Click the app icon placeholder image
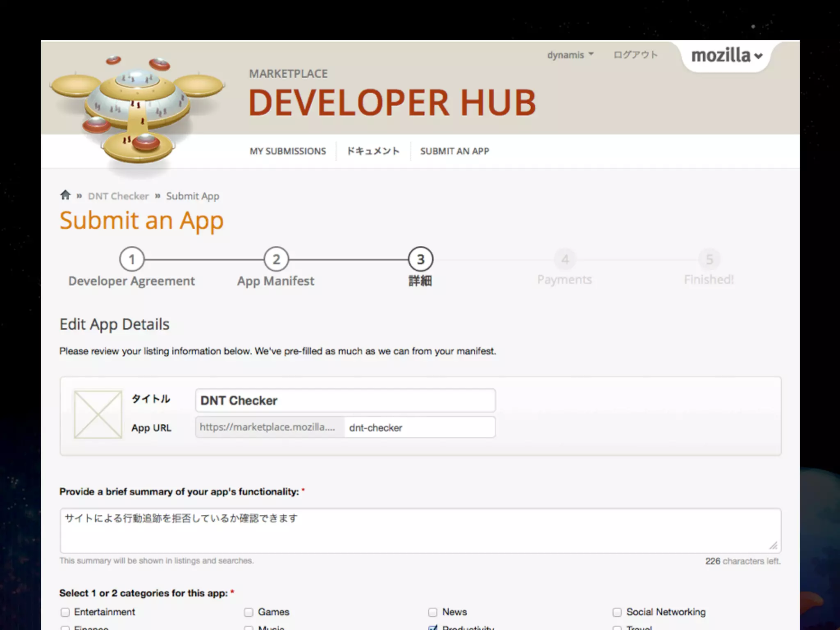Image resolution: width=840 pixels, height=630 pixels. [x=98, y=414]
